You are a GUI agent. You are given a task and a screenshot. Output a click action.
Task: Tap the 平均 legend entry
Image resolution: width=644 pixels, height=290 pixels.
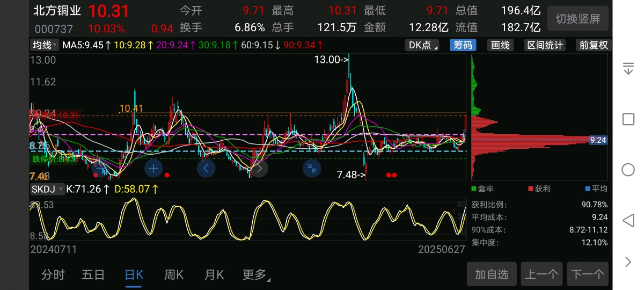click(x=596, y=189)
